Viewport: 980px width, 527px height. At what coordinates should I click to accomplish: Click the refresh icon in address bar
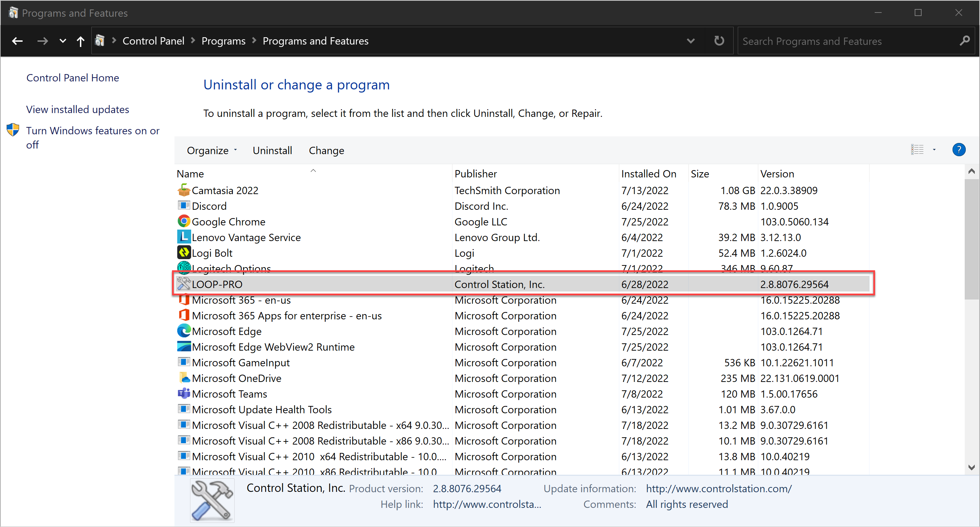[x=719, y=41]
